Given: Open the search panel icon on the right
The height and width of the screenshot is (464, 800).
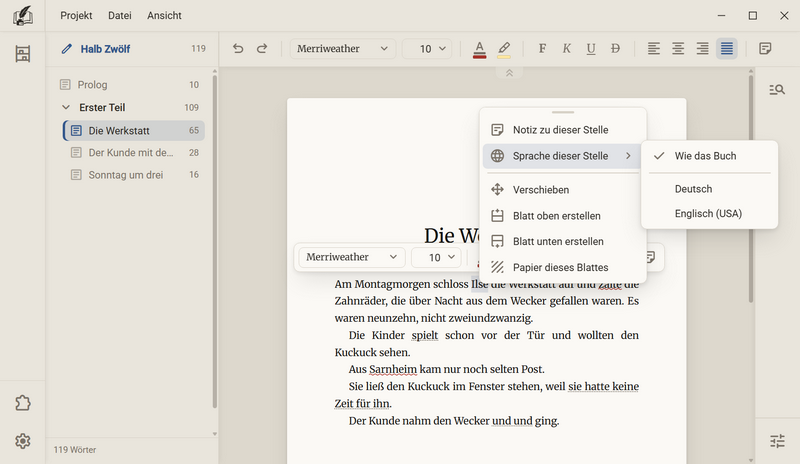Looking at the screenshot, I should (x=777, y=90).
